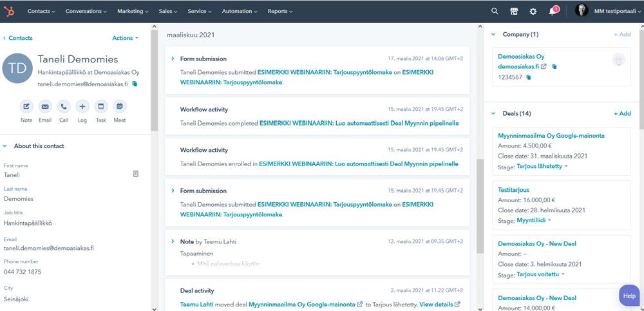This screenshot has width=644, height=311.
Task: Click the user avatar photo
Action: (x=581, y=11)
